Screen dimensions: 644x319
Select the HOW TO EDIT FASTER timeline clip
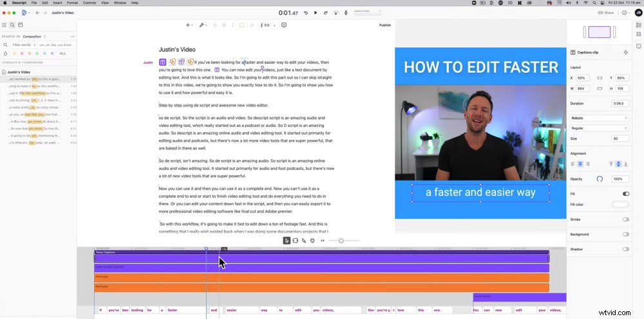321,268
